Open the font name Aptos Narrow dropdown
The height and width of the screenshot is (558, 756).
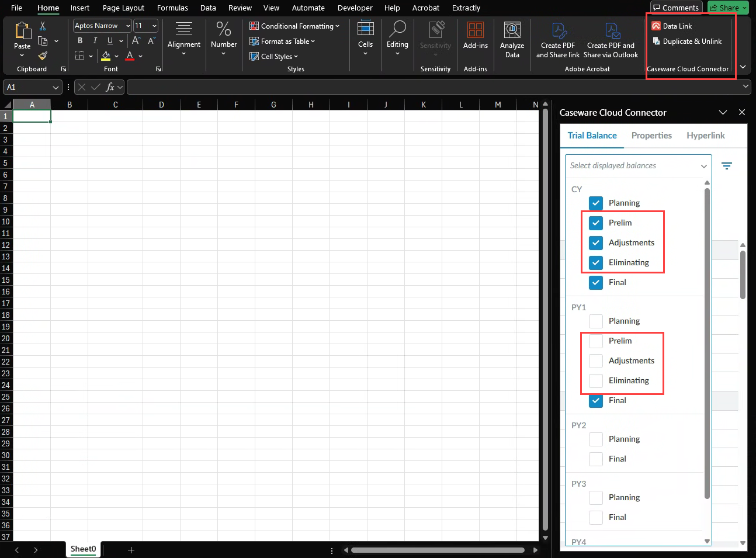[x=128, y=26]
